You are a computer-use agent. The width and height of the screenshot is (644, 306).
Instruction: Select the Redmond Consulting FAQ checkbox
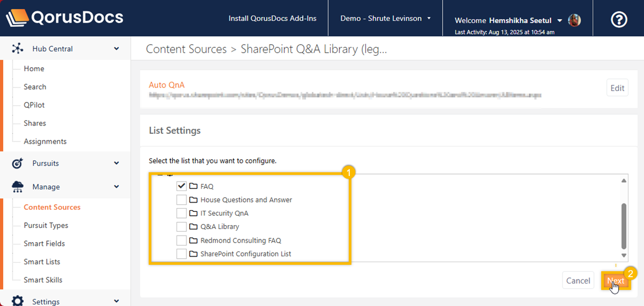click(181, 241)
